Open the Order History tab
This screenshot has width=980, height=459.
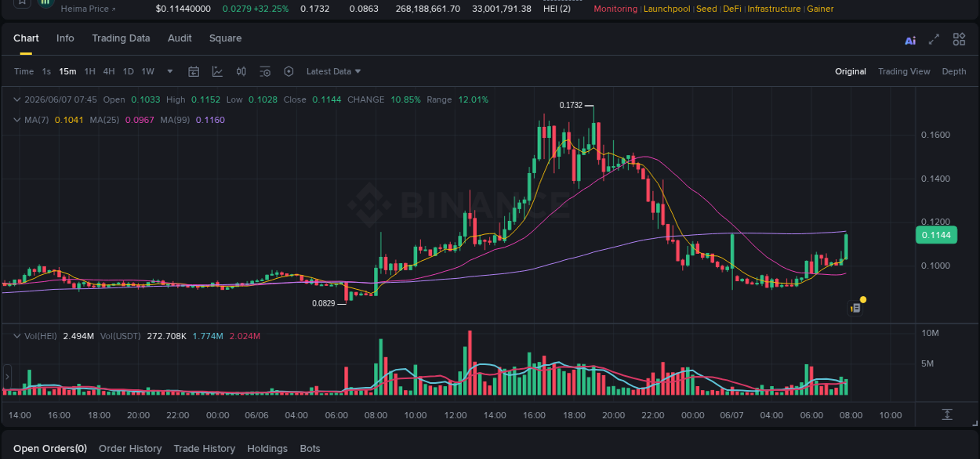pyautogui.click(x=130, y=448)
